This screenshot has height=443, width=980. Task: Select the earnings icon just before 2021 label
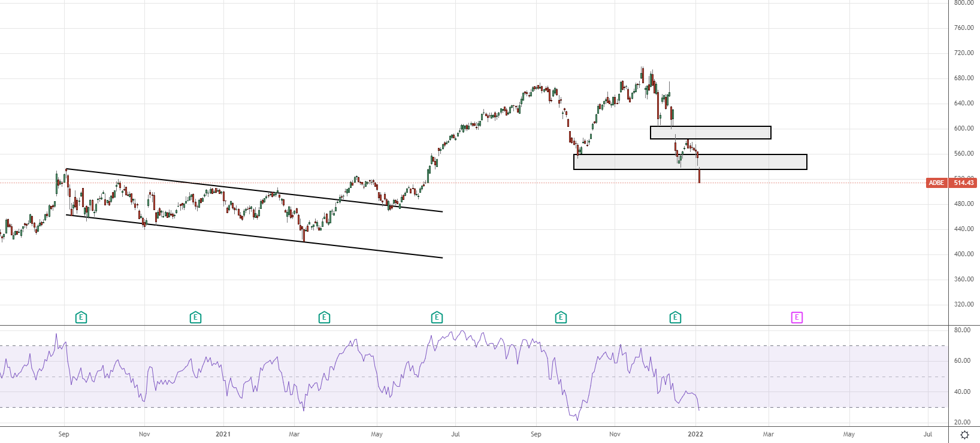(x=195, y=317)
